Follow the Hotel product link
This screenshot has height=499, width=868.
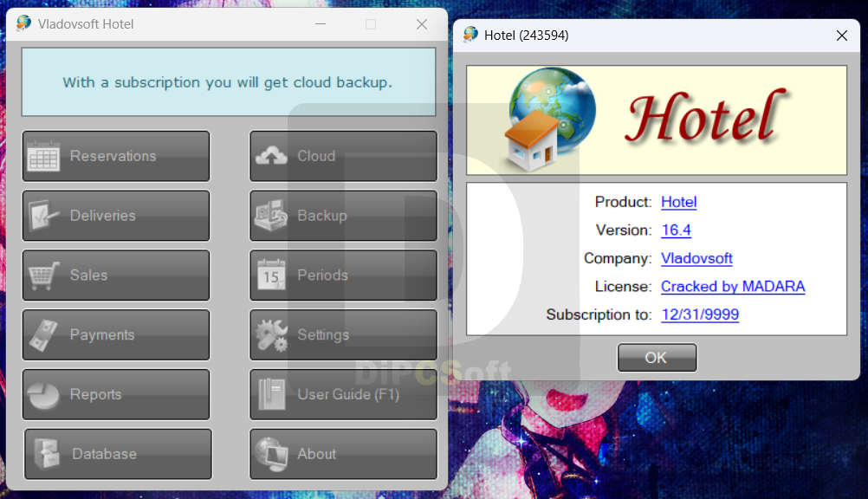(678, 202)
